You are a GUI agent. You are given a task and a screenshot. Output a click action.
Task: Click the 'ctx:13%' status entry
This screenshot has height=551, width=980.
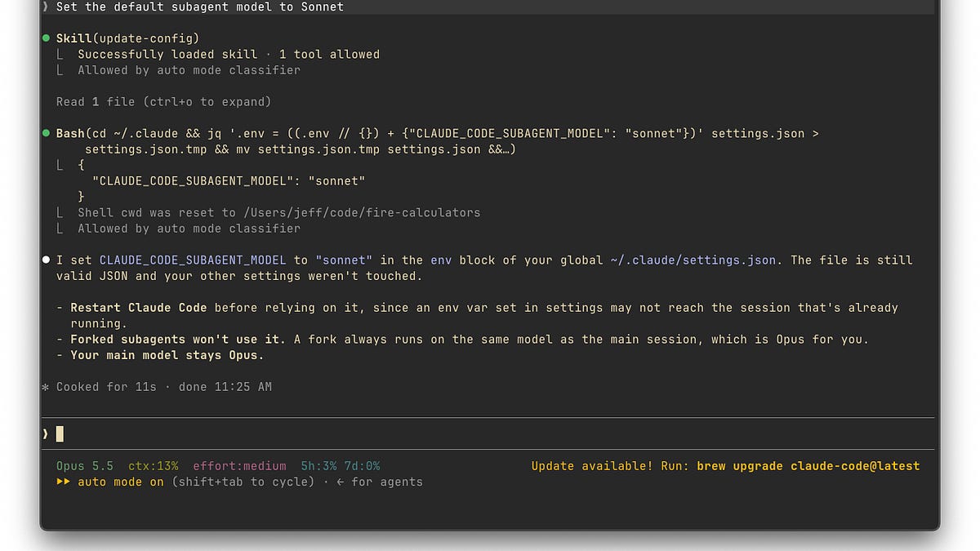tap(154, 466)
